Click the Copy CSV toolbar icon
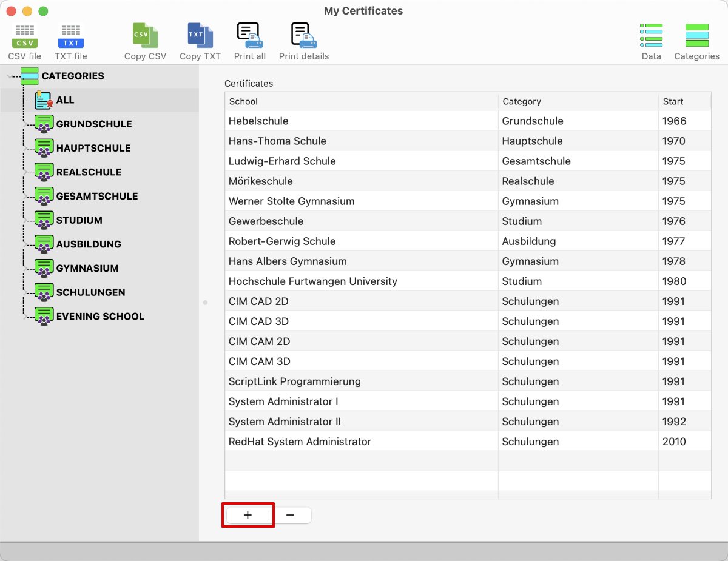This screenshot has width=728, height=561. 146,35
